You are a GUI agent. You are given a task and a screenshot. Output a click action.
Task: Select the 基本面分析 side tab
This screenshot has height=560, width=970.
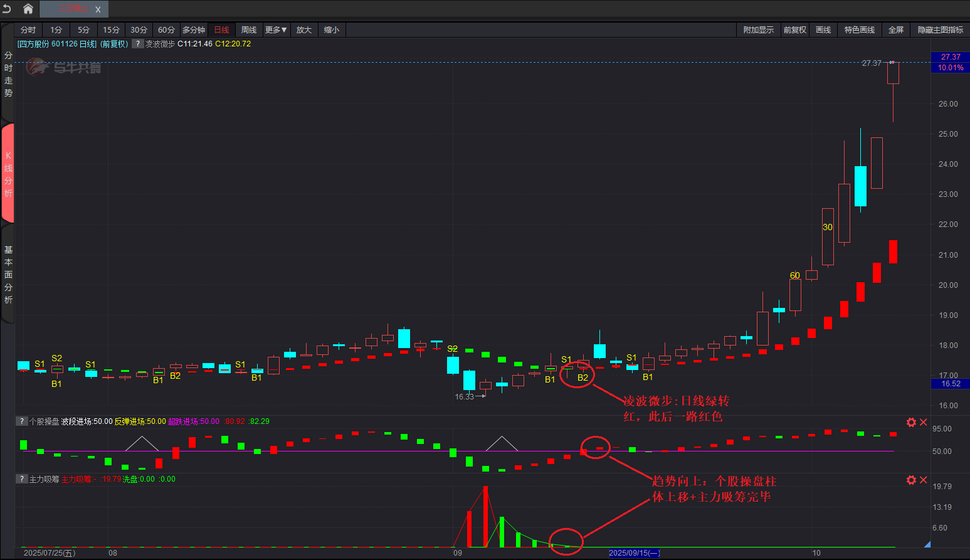(8, 275)
